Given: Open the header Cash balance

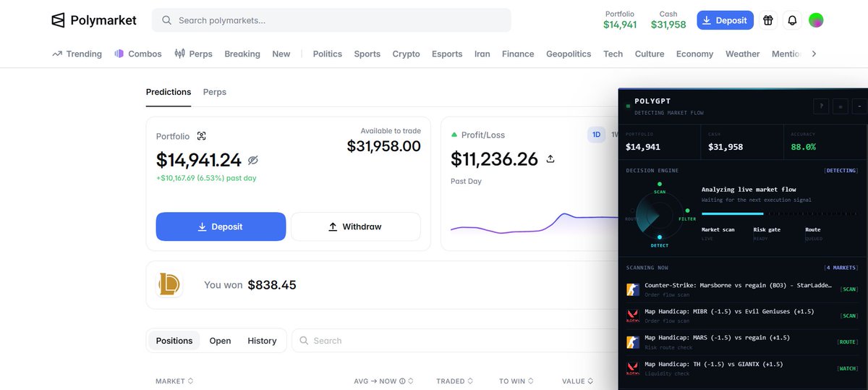Looking at the screenshot, I should (668, 20).
